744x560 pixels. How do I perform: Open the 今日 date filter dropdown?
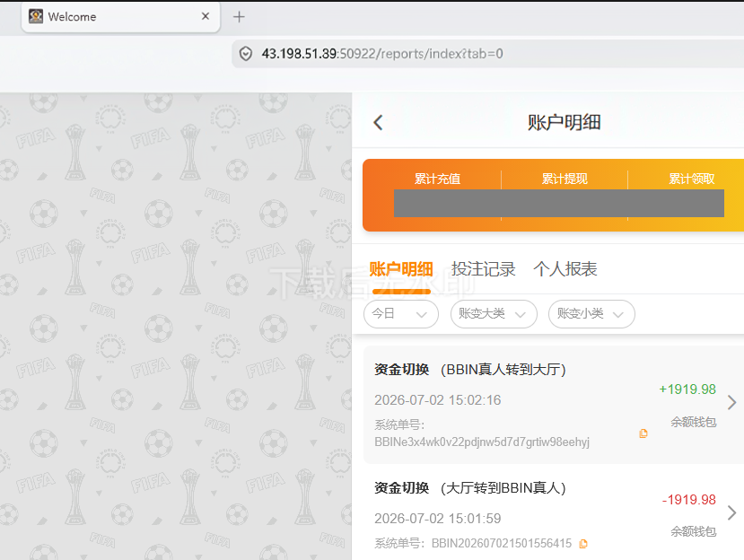[x=401, y=314]
